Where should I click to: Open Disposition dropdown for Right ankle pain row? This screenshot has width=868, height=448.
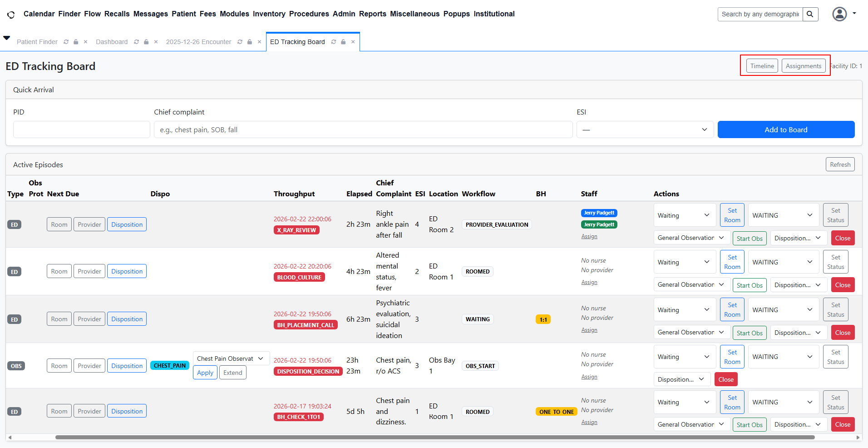coord(797,238)
